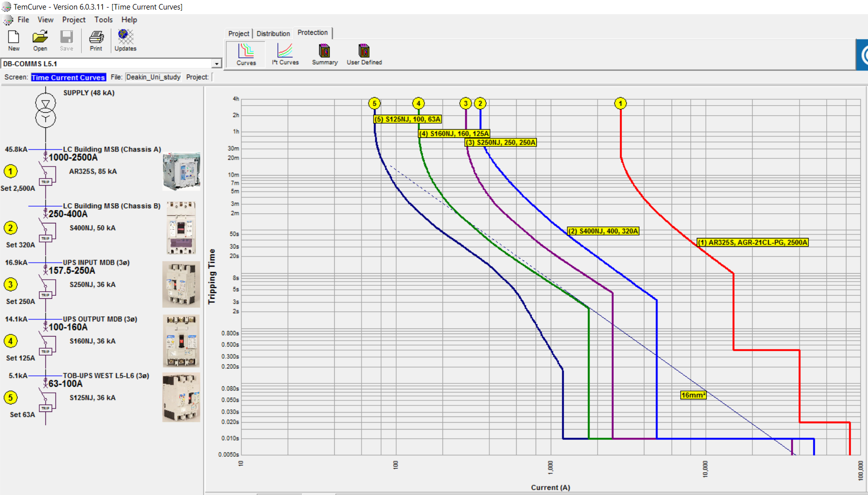Print the time current curves
Viewport: 868px width, 495px height.
[x=96, y=39]
